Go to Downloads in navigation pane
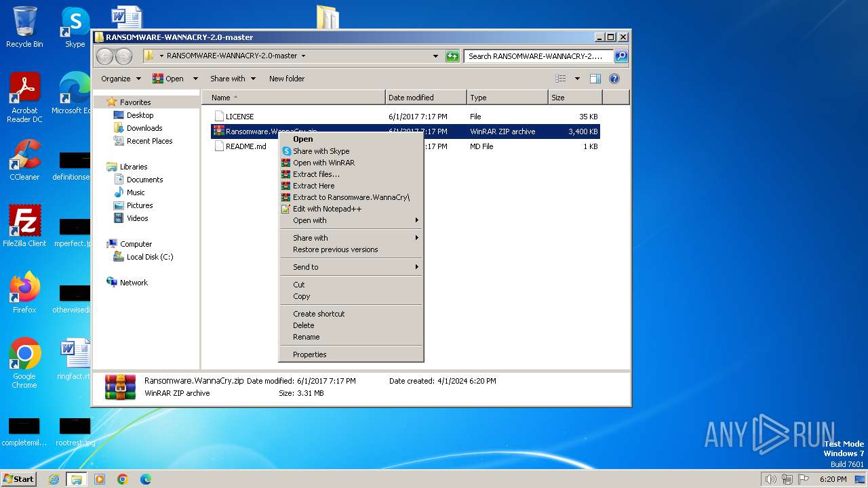The height and width of the screenshot is (488, 868). pos(144,128)
